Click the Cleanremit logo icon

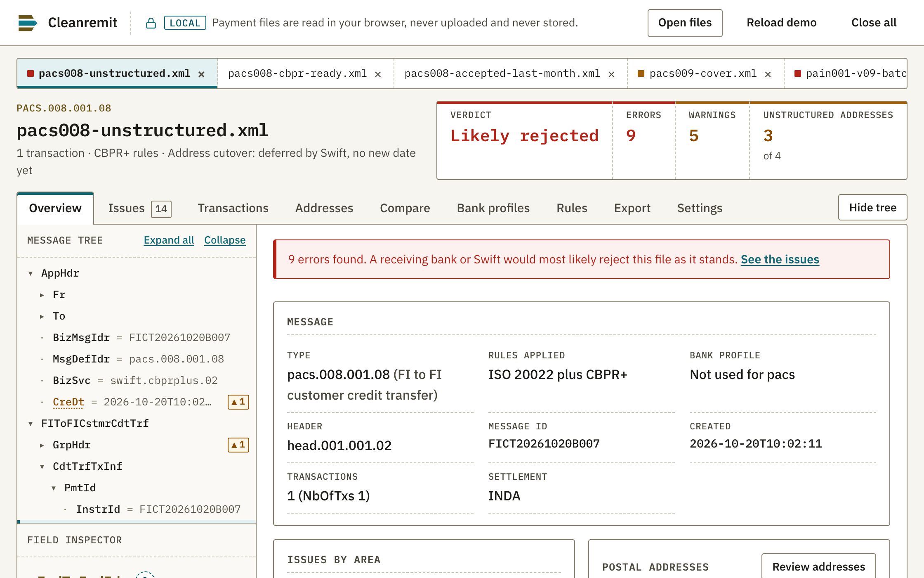click(x=28, y=23)
